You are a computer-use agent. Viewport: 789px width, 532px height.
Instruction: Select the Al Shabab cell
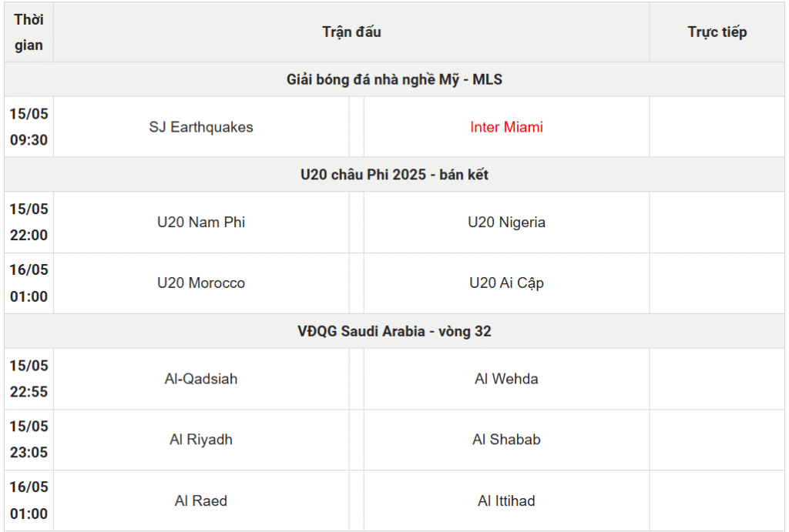pyautogui.click(x=506, y=440)
